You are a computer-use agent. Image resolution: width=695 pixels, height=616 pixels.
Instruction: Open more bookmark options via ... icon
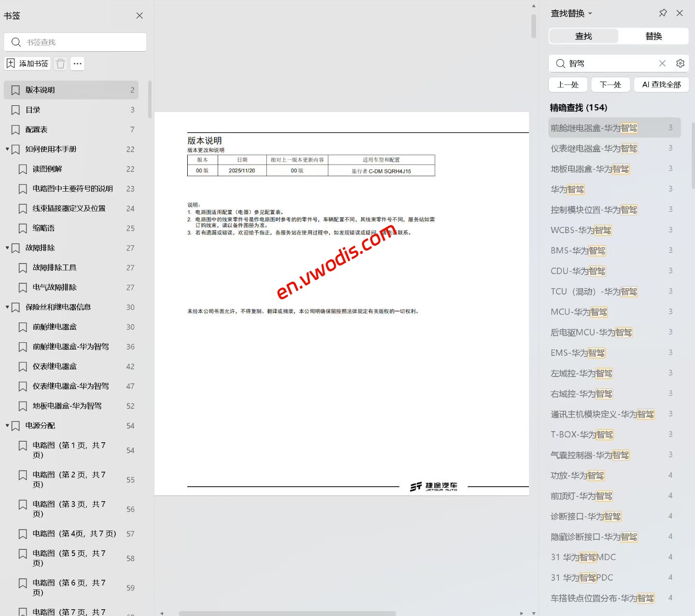[77, 63]
